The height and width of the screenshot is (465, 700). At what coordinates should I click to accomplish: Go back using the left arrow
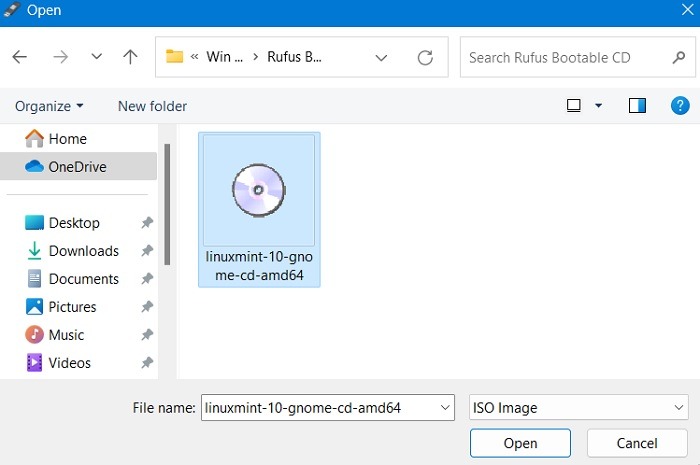point(20,57)
